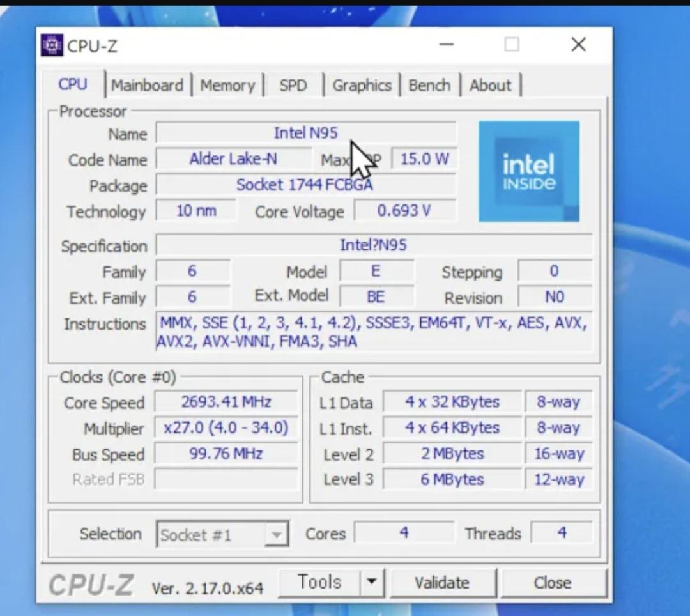Click the Core Speed label
This screenshot has height=616, width=690.
pos(104,403)
